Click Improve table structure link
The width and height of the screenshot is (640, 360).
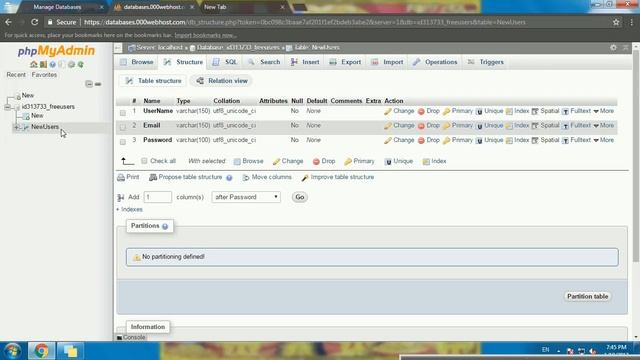(338, 177)
